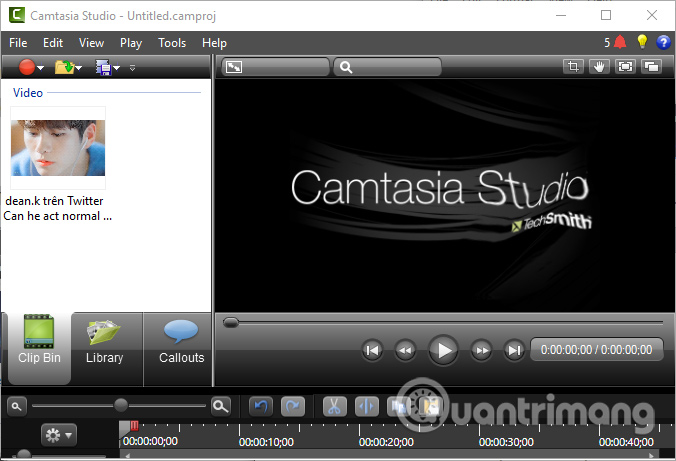The width and height of the screenshot is (676, 461).
Task: Click the Import media folder icon
Action: pyautogui.click(x=64, y=67)
